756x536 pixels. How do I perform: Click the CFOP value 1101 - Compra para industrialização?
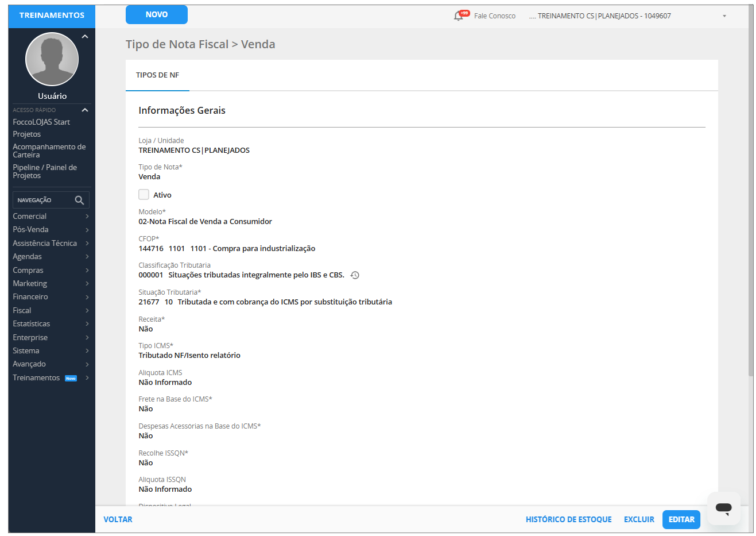[x=253, y=249]
